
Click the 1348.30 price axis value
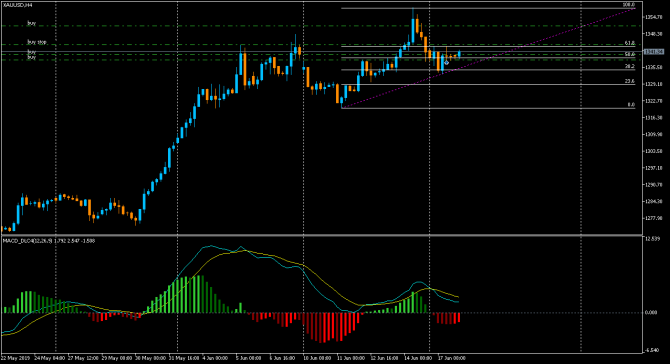click(654, 34)
